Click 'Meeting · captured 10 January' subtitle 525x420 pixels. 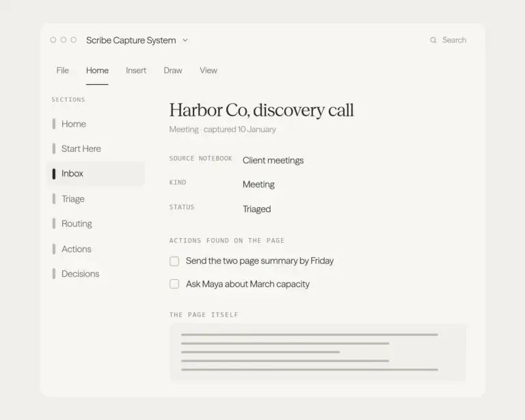pyautogui.click(x=223, y=129)
